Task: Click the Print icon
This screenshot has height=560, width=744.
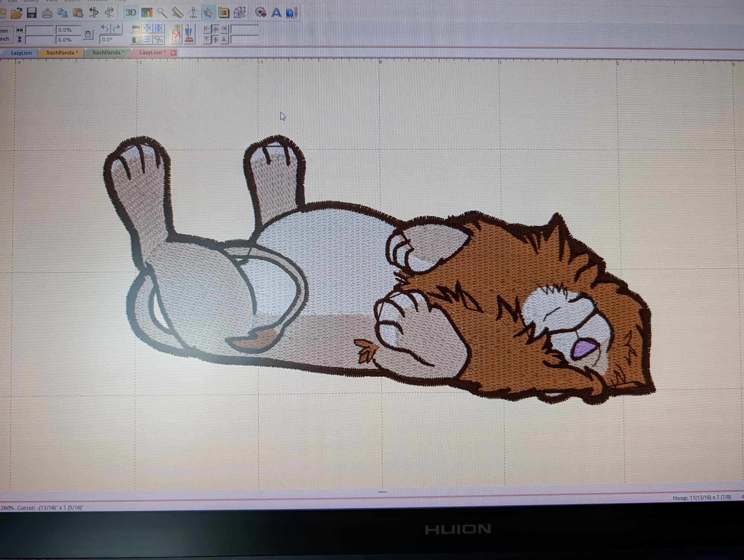Action: pyautogui.click(x=47, y=13)
